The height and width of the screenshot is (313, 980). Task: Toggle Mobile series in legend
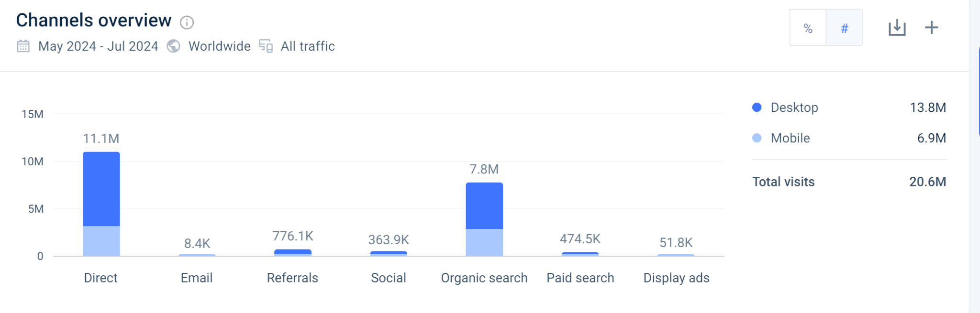[x=790, y=138]
